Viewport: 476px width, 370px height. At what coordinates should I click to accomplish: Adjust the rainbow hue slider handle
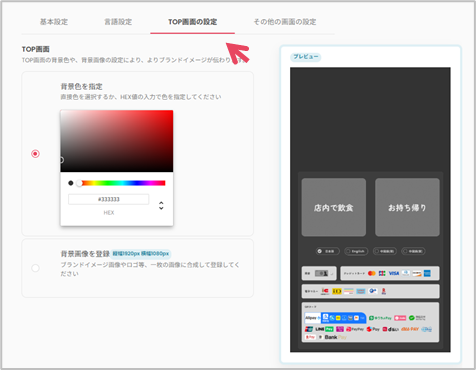pyautogui.click(x=79, y=183)
